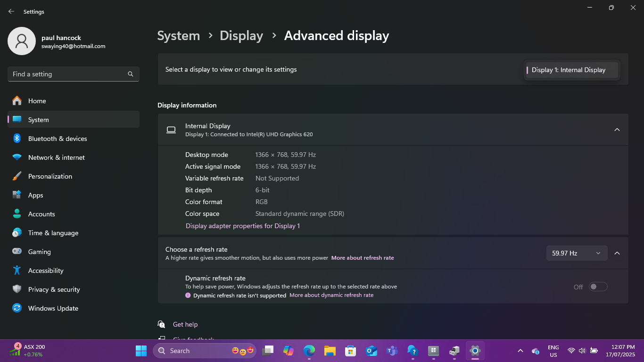Show hidden icons in the system tray
The height and width of the screenshot is (362, 644).
(520, 351)
